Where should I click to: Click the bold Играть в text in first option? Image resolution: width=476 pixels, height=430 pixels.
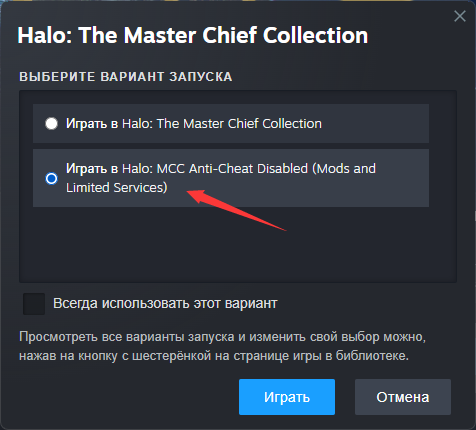click(x=92, y=124)
